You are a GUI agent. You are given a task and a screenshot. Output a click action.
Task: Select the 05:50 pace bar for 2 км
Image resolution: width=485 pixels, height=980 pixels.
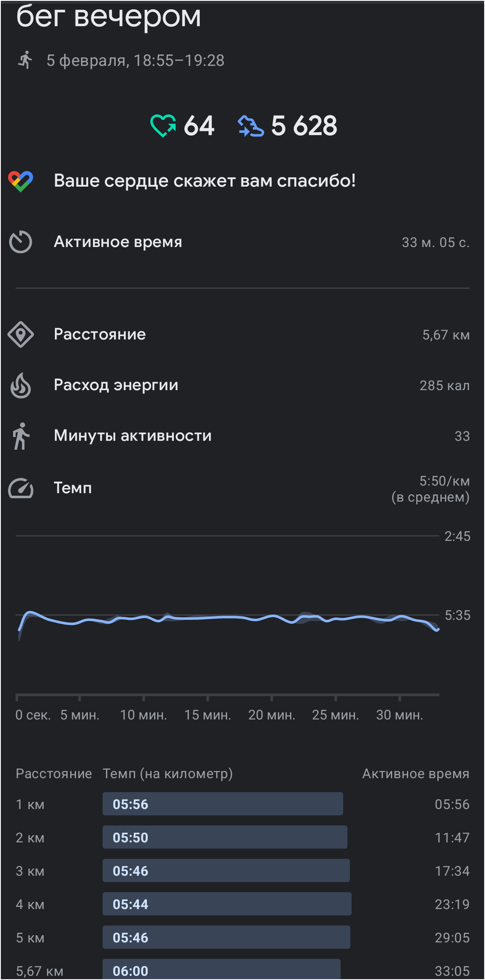[x=225, y=837]
